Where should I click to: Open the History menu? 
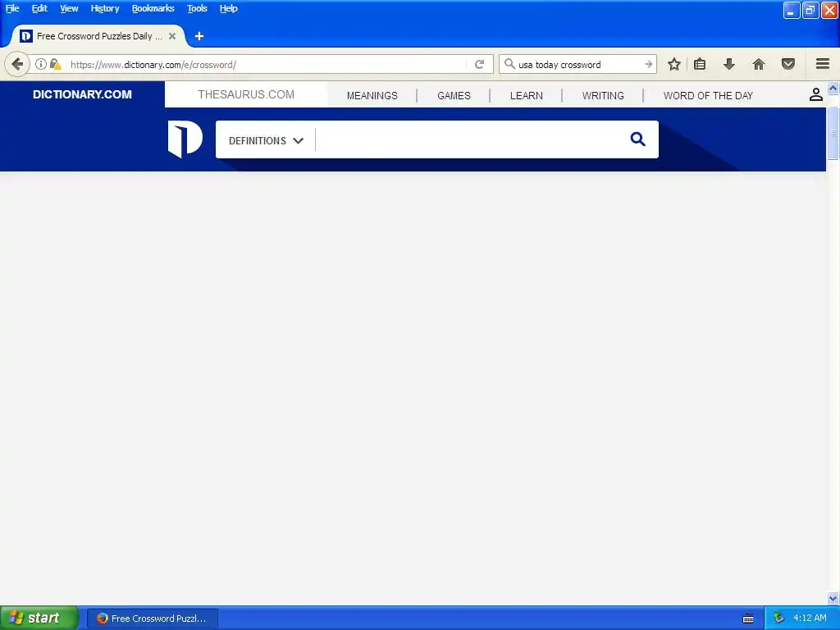(x=104, y=8)
